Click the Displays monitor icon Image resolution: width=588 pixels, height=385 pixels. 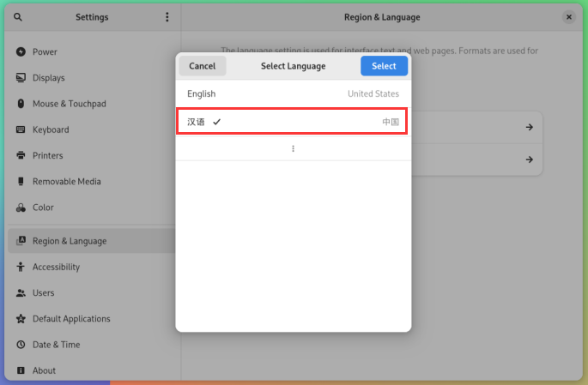[x=21, y=78]
